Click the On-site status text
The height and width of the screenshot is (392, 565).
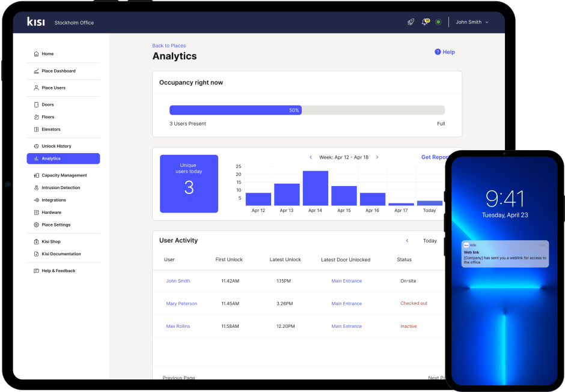[x=408, y=281]
